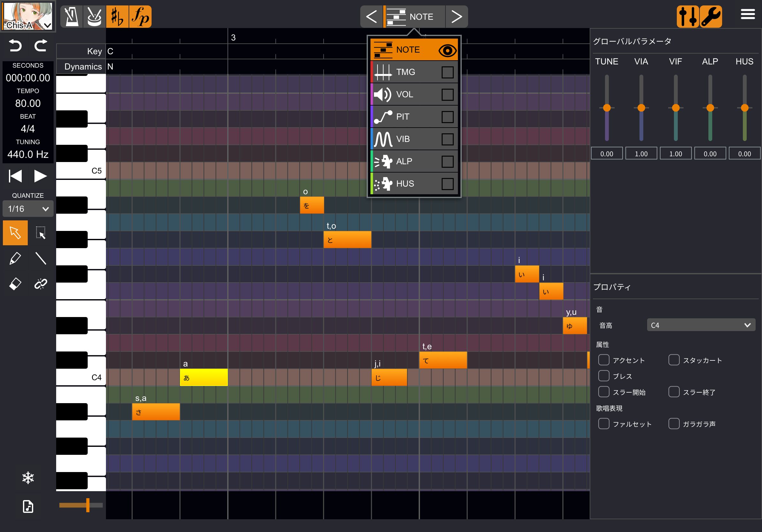Click the TUNE slider handle
762x532 pixels.
pyautogui.click(x=607, y=108)
